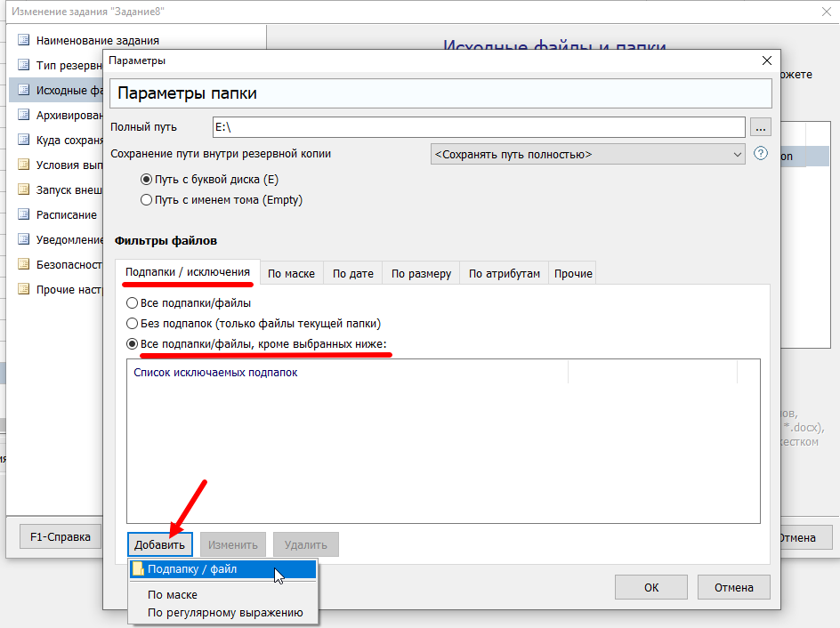The image size is (840, 628).
Task: Select 'Путь с буквой диска (E)' radio
Action: (x=147, y=180)
